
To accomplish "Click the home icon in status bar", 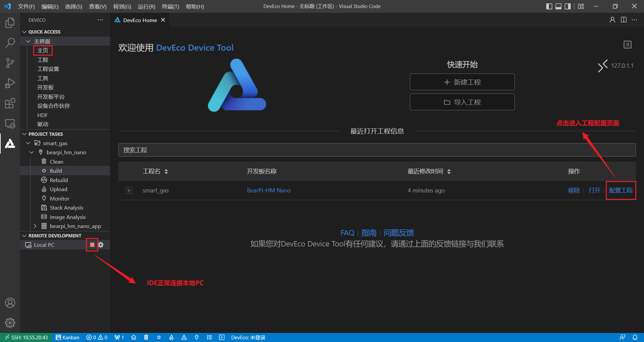I will pyautogui.click(x=133, y=337).
